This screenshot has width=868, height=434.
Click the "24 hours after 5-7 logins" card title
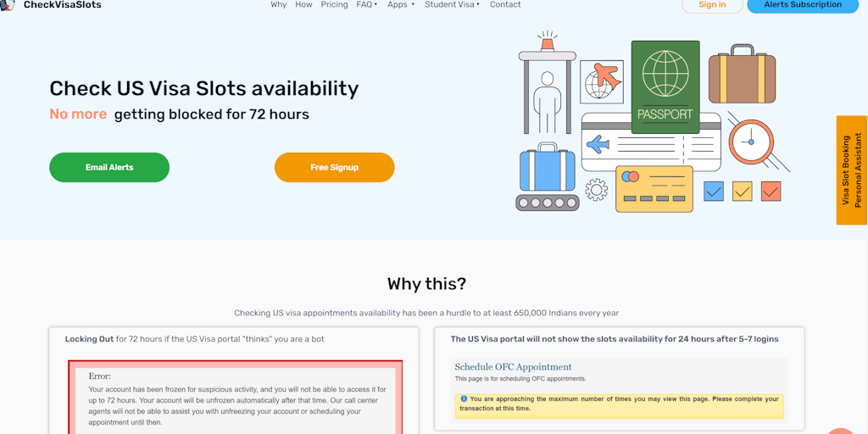coord(615,339)
